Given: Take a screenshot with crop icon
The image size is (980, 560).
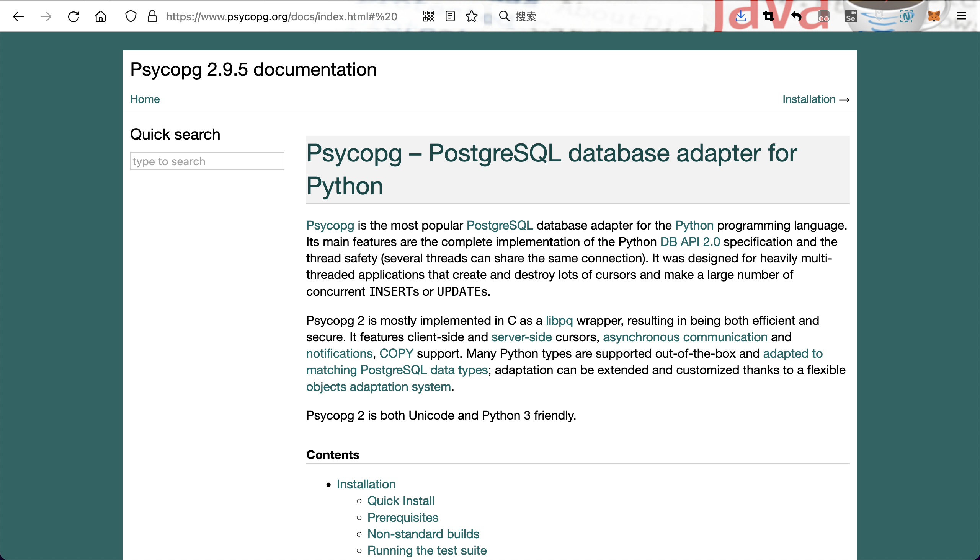Looking at the screenshot, I should pos(769,16).
